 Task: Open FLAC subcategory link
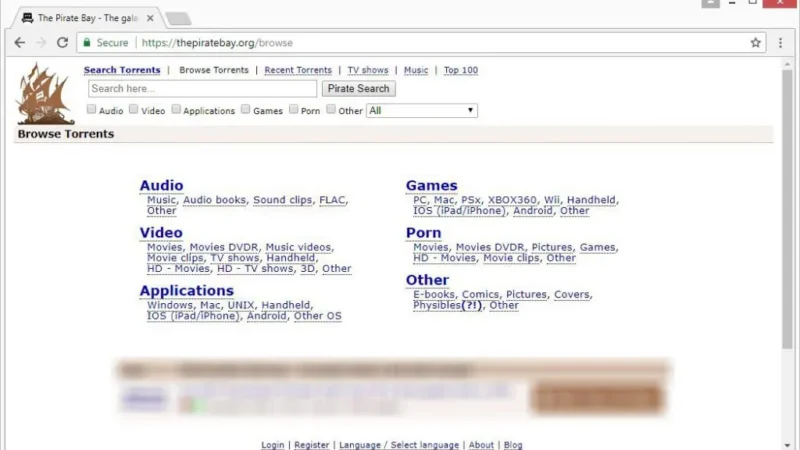[332, 200]
